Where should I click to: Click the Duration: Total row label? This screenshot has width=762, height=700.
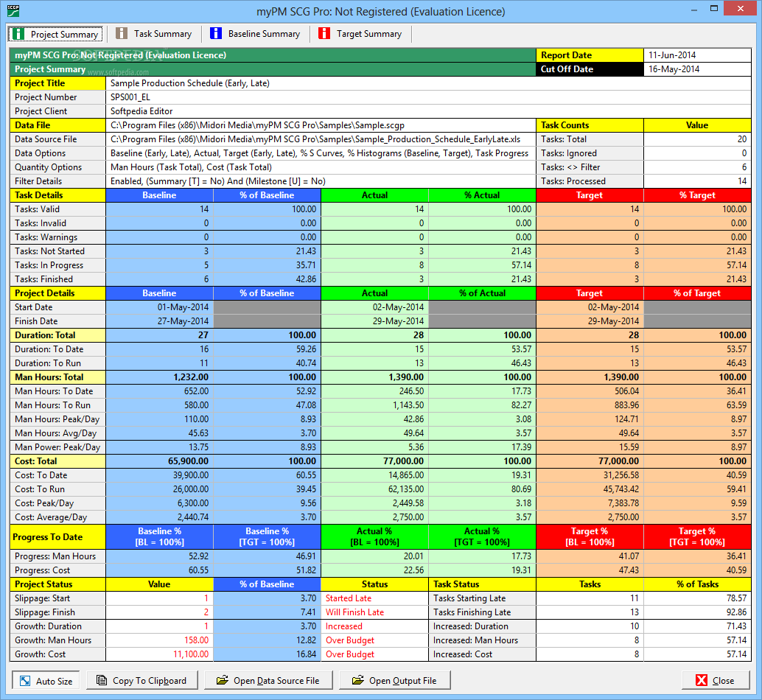coord(57,335)
